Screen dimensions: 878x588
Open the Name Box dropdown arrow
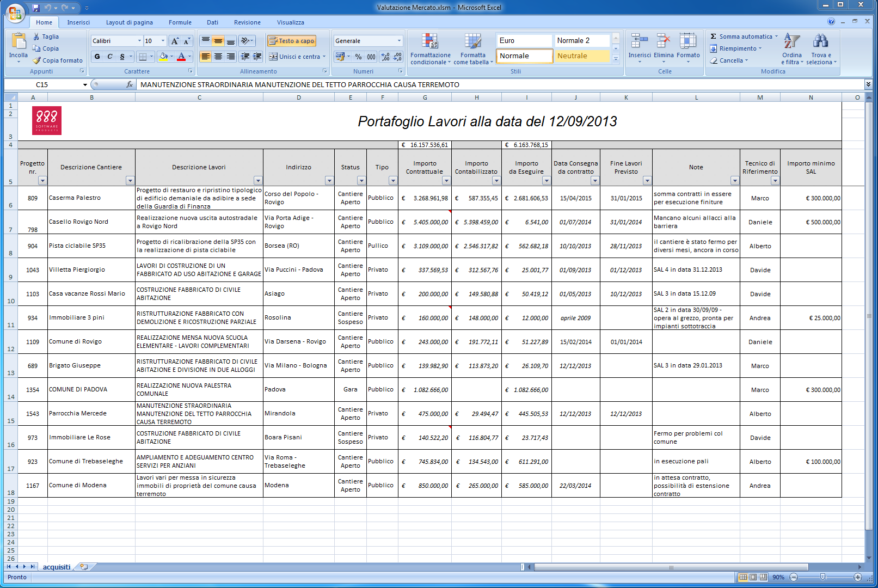point(85,84)
